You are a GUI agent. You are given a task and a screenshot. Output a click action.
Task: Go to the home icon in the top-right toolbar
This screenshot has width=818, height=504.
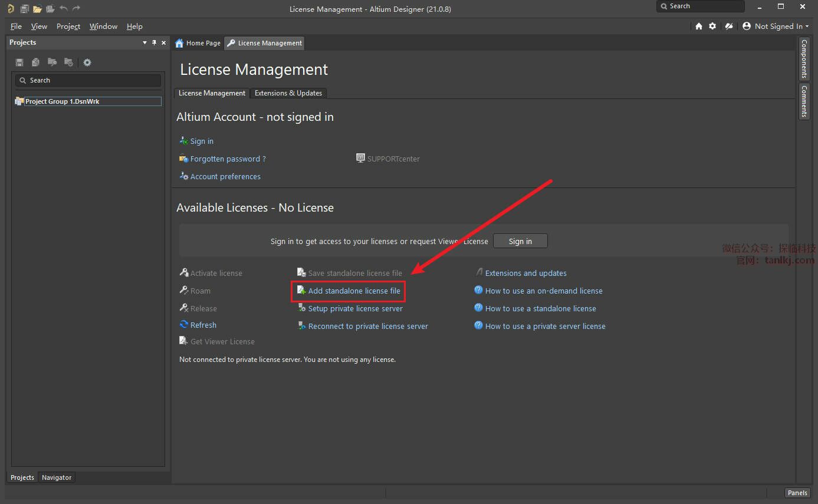tap(699, 26)
